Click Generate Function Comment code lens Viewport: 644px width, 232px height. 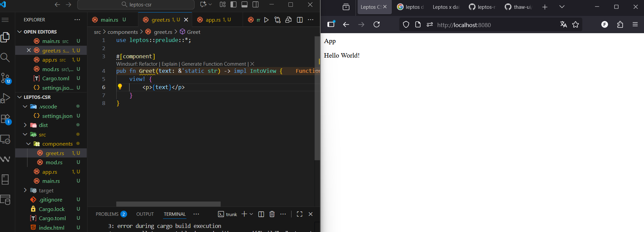coord(214,64)
